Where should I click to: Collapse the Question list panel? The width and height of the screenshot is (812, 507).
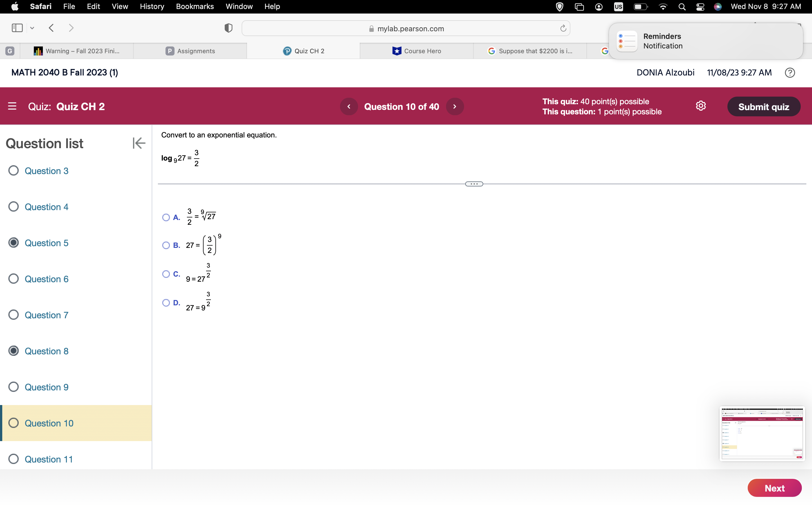pyautogui.click(x=139, y=143)
